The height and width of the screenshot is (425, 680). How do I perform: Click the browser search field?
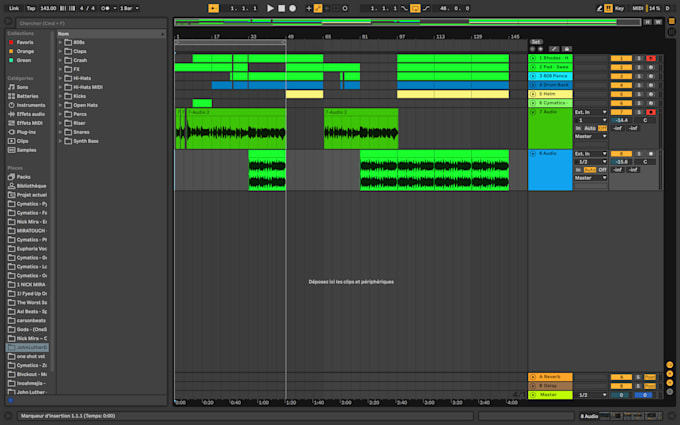pos(92,23)
